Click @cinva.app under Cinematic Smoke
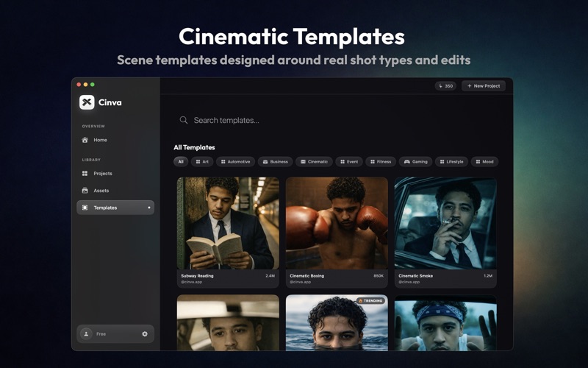Screen dimensions: 588x368 (409, 282)
